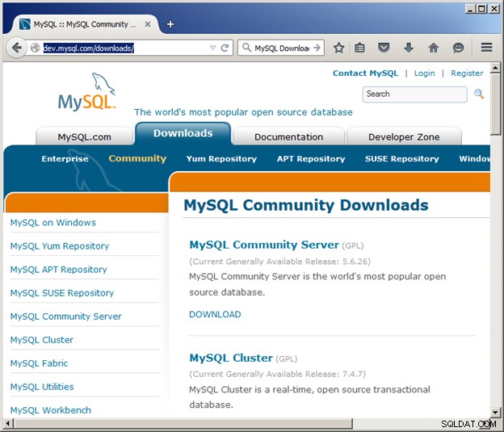The height and width of the screenshot is (432, 504).
Task: Open the chat smiley icon in toolbar
Action: (458, 48)
